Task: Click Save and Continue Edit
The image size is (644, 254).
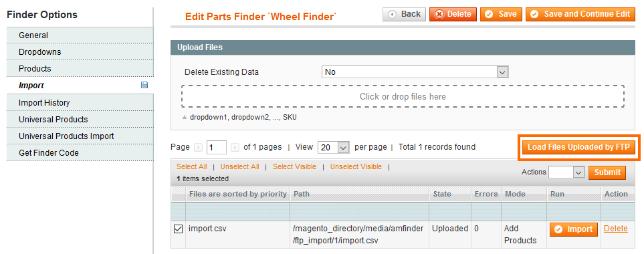Action: (x=580, y=14)
